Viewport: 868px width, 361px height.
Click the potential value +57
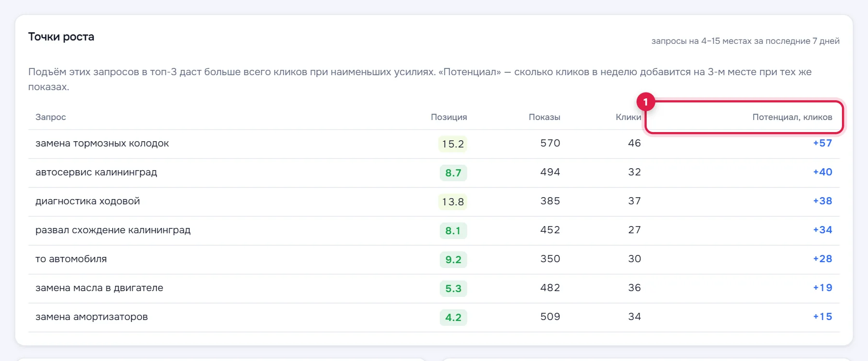[x=823, y=143]
